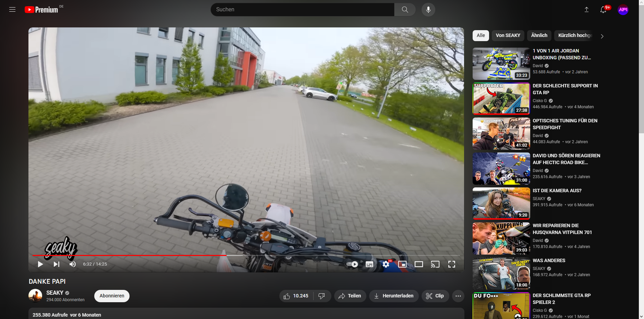Select the "Ähnlich" filter chip

click(x=539, y=36)
